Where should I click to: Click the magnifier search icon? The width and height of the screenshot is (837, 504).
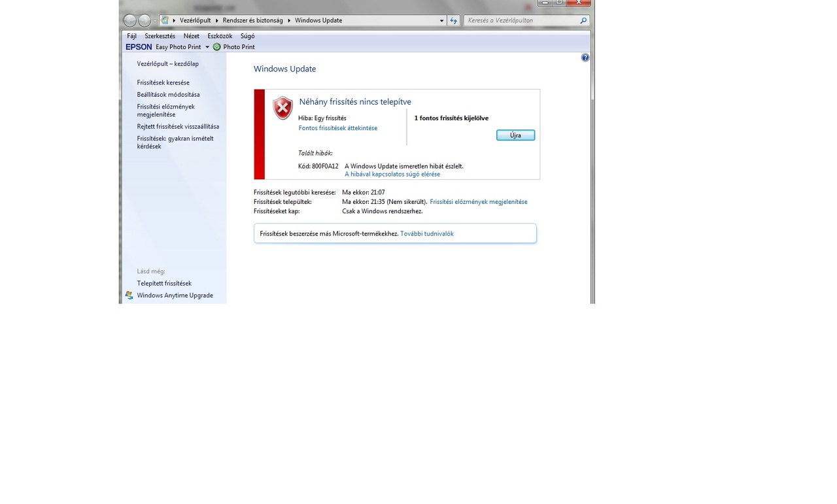pyautogui.click(x=584, y=21)
